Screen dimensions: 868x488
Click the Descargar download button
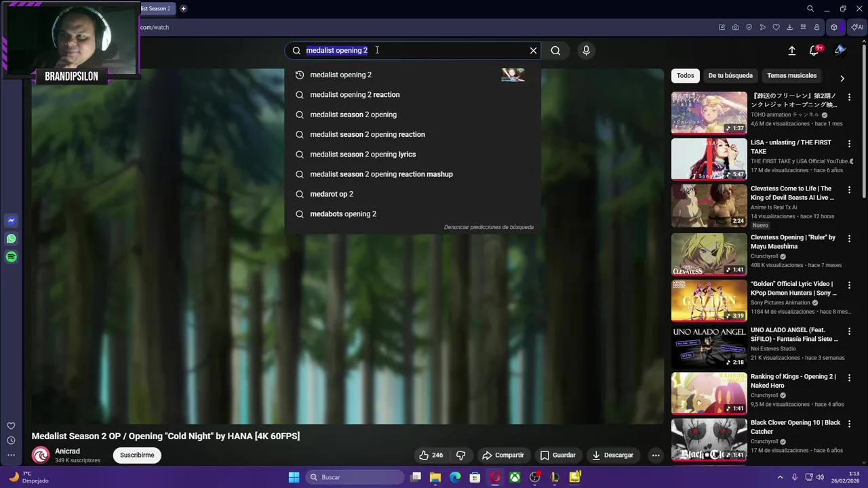click(x=612, y=455)
